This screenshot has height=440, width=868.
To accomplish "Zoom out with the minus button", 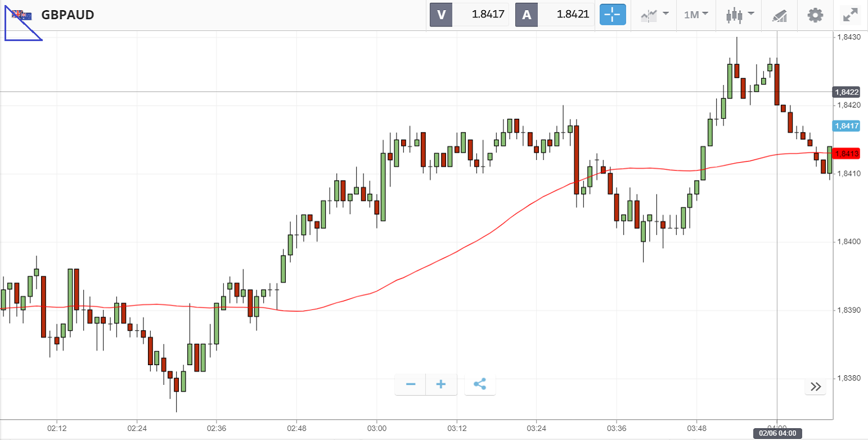I will pyautogui.click(x=411, y=384).
